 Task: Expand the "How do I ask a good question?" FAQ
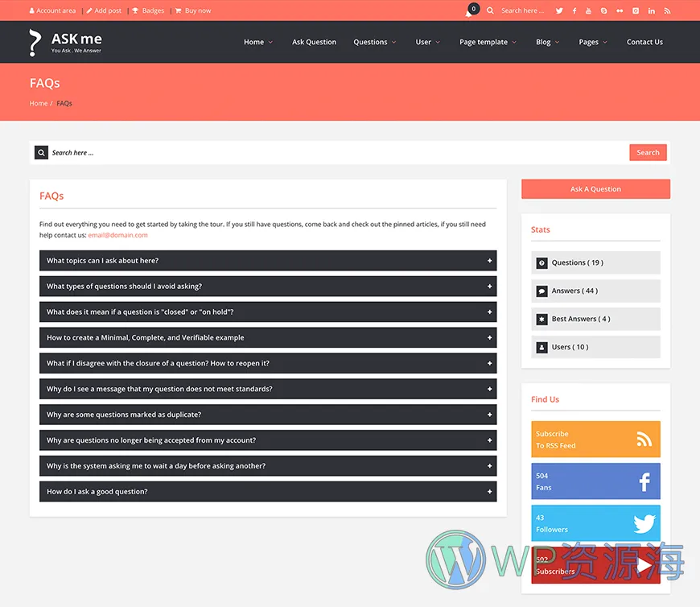point(267,492)
